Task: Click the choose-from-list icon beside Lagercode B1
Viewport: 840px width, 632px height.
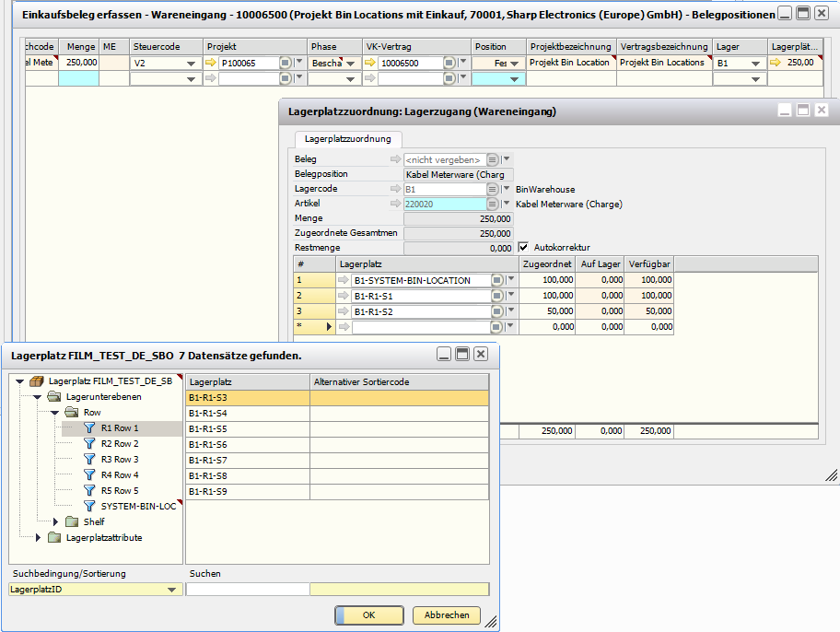Action: coord(493,189)
